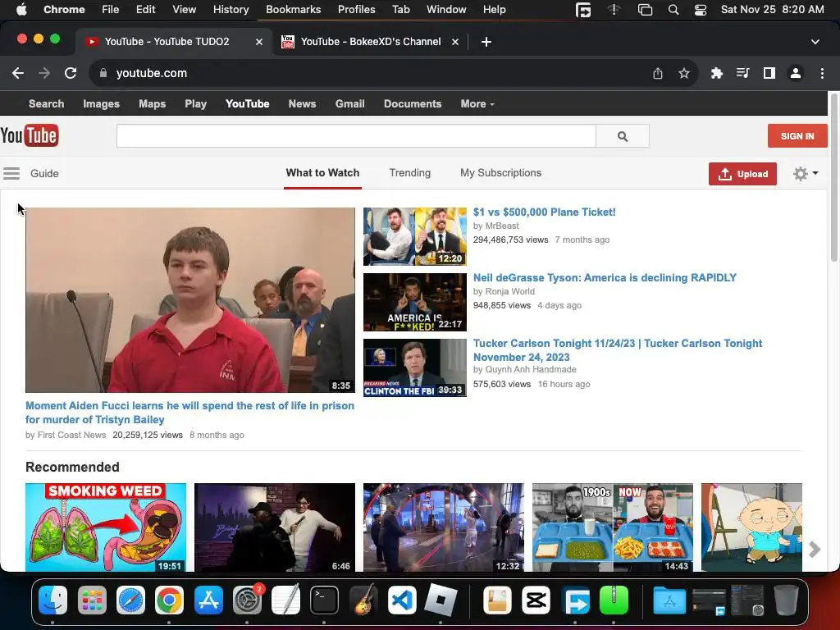Open GarageBand in the Dock
The height and width of the screenshot is (630, 840).
click(x=363, y=600)
